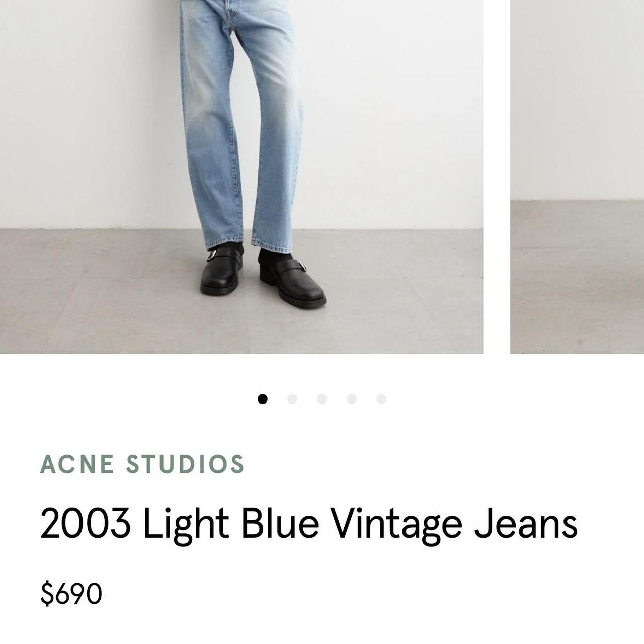Screen dimensions: 644x644
Task: Open the ACNE STUDIOS brand link
Action: pyautogui.click(x=142, y=464)
